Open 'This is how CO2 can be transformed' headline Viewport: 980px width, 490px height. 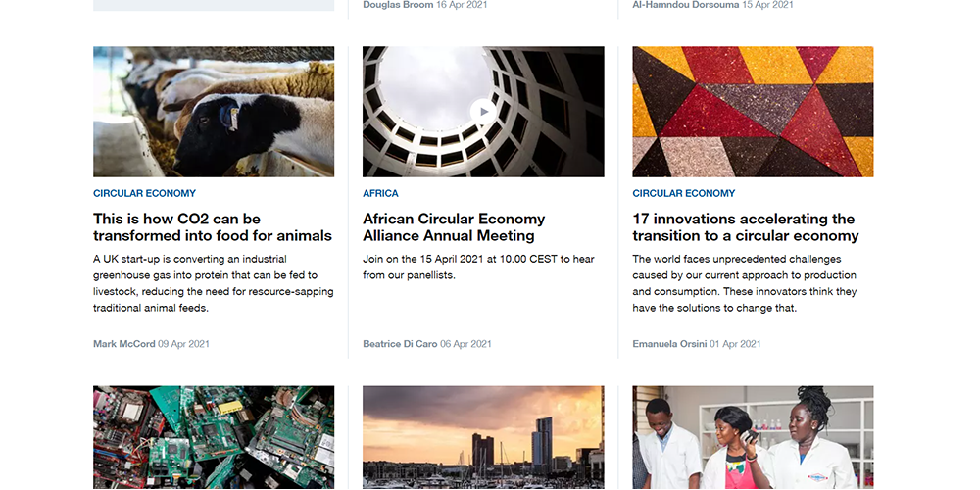[x=213, y=227]
